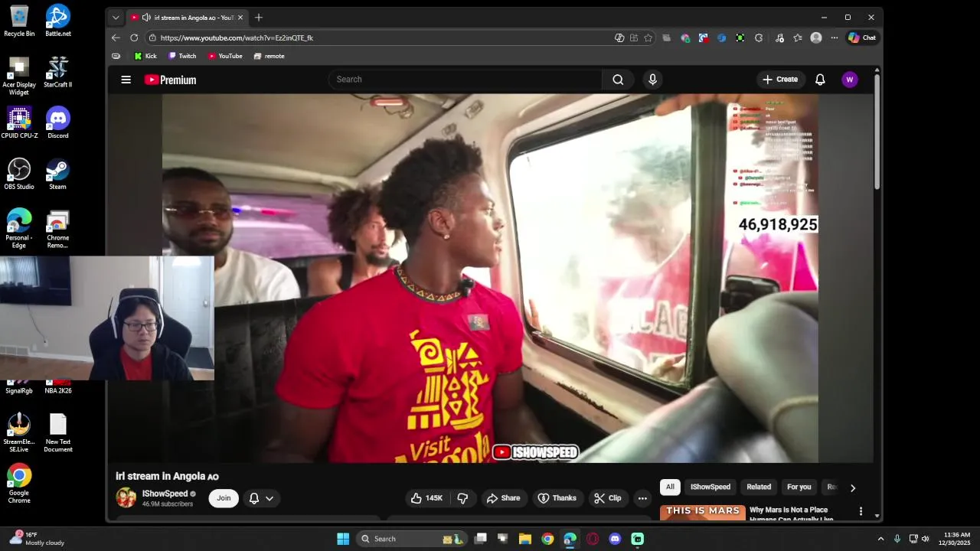Click taskbar Search box
This screenshot has height=551, width=980.
412,539
